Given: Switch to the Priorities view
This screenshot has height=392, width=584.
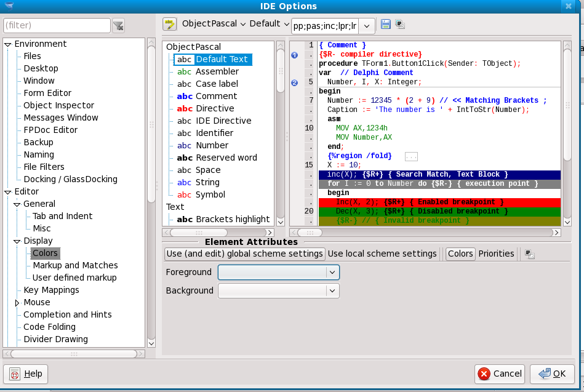Looking at the screenshot, I should [x=496, y=254].
